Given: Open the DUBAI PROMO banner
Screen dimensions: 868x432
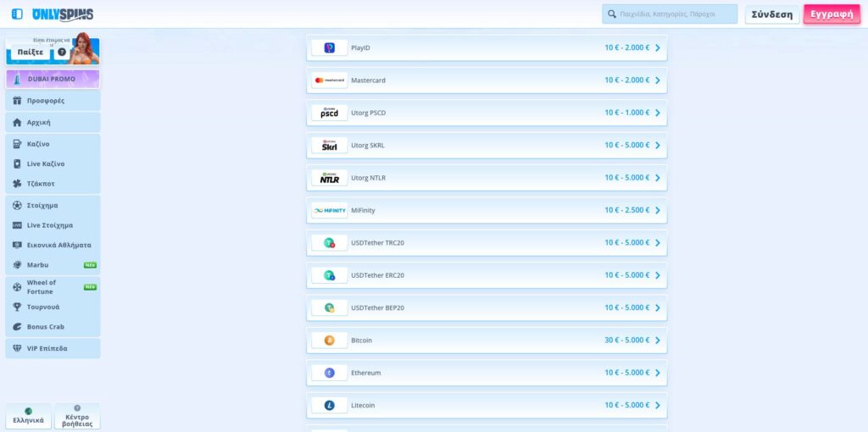Looking at the screenshot, I should coord(53,79).
